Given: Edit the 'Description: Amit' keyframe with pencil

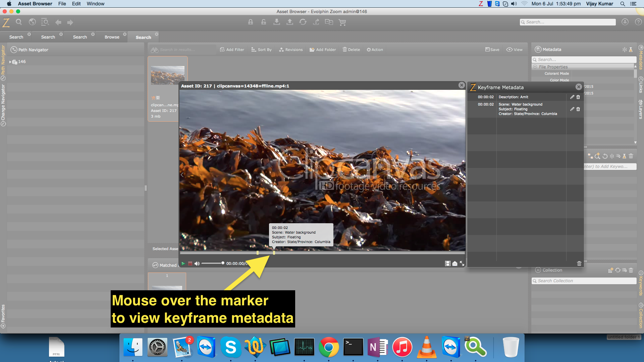Looking at the screenshot, I should pyautogui.click(x=572, y=97).
